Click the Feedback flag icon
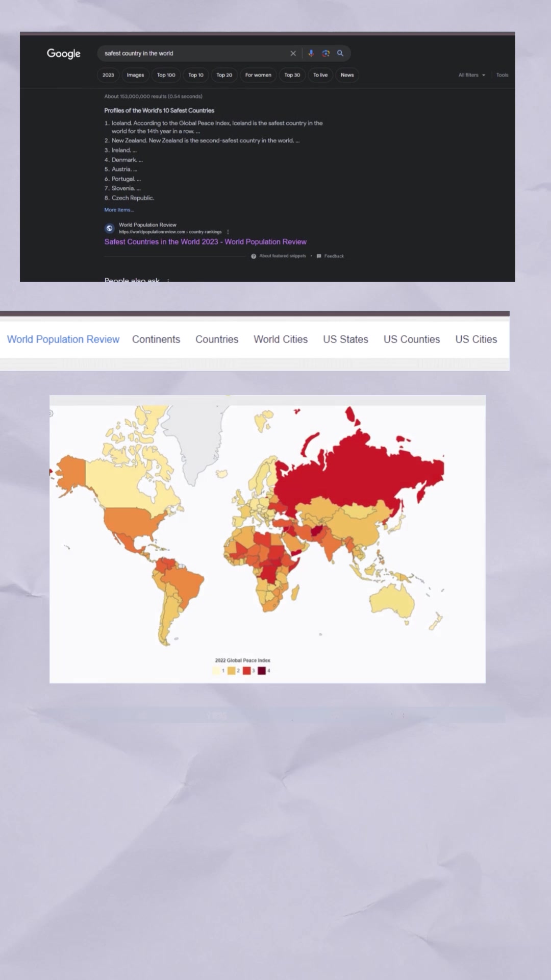 (x=319, y=256)
